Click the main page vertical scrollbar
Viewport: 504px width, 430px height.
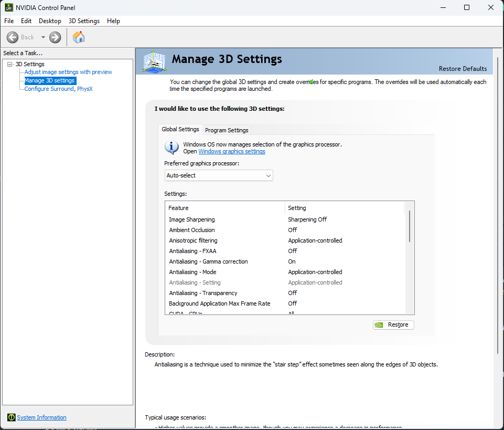click(x=498, y=206)
